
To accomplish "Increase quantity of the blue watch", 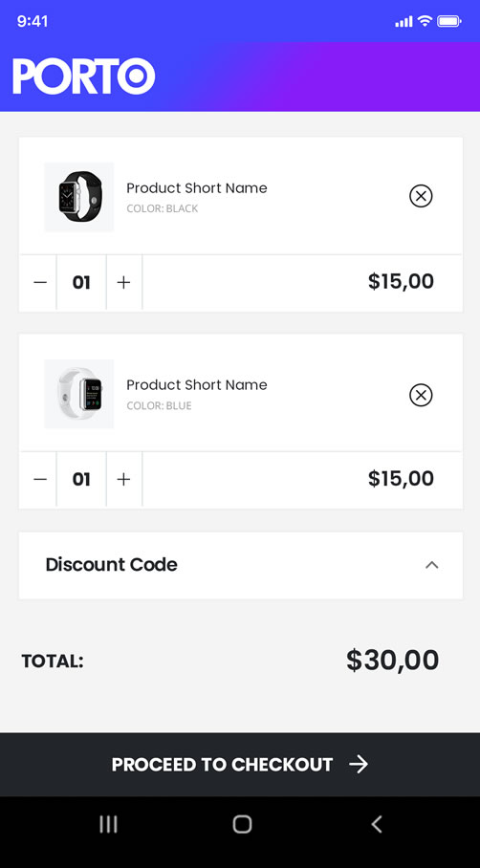I will (x=123, y=479).
